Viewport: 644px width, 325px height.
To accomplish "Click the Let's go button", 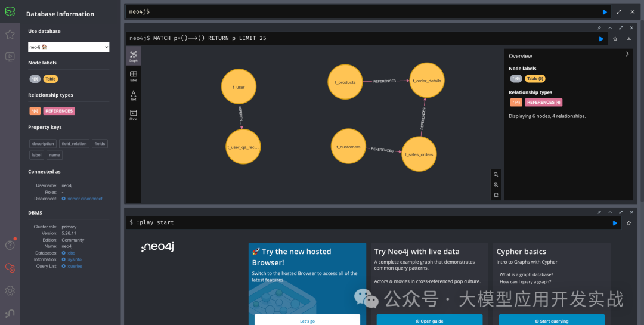I will pyautogui.click(x=307, y=320).
